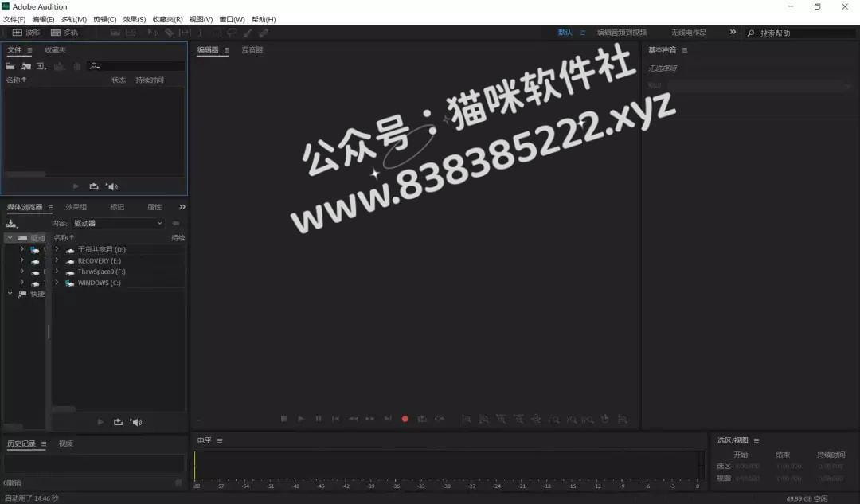Select the Time Selection tool
Viewport: 860px width, 504px height.
[x=200, y=33]
